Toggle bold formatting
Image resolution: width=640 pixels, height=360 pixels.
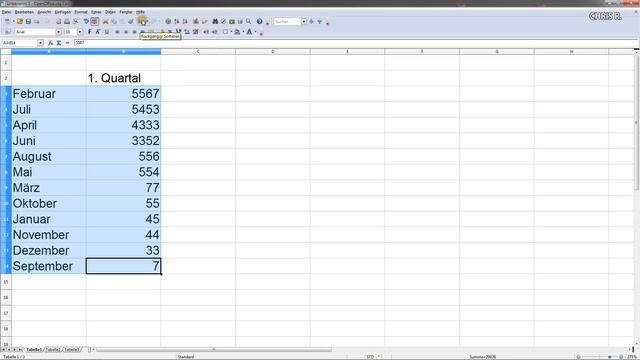coord(89,32)
